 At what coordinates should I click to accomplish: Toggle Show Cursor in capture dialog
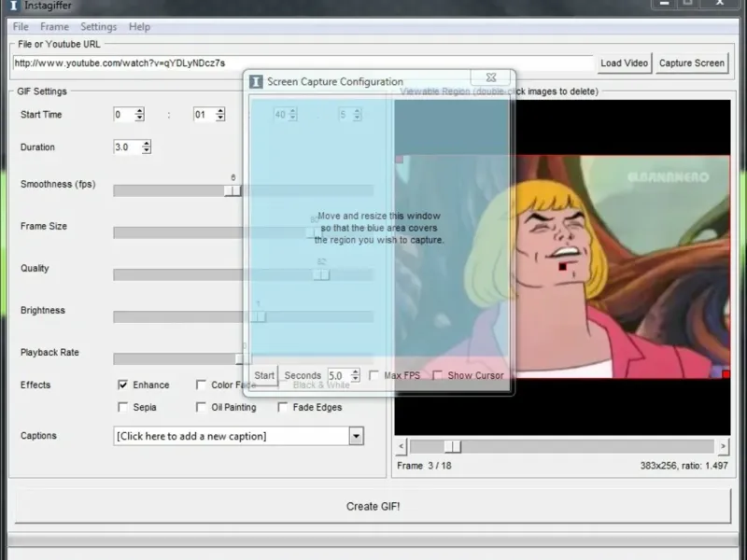click(x=437, y=375)
